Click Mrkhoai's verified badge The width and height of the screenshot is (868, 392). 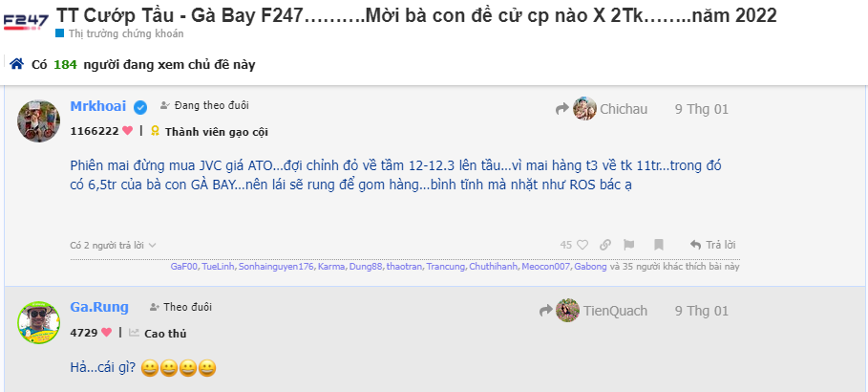click(x=140, y=107)
